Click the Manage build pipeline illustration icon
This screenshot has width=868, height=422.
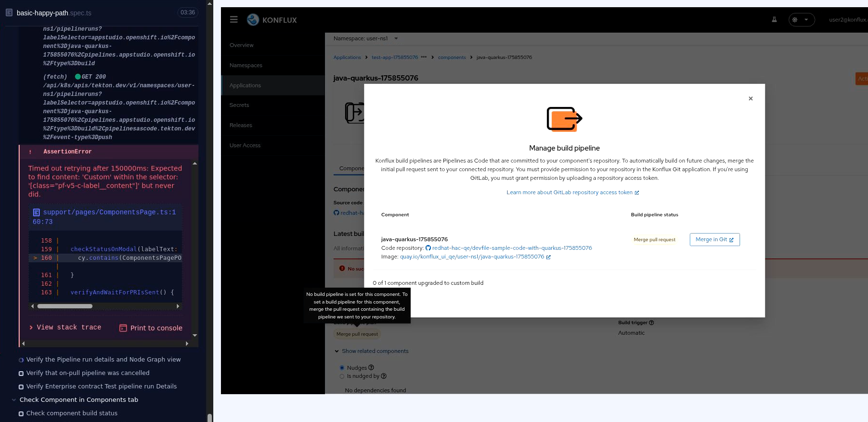[x=564, y=119]
